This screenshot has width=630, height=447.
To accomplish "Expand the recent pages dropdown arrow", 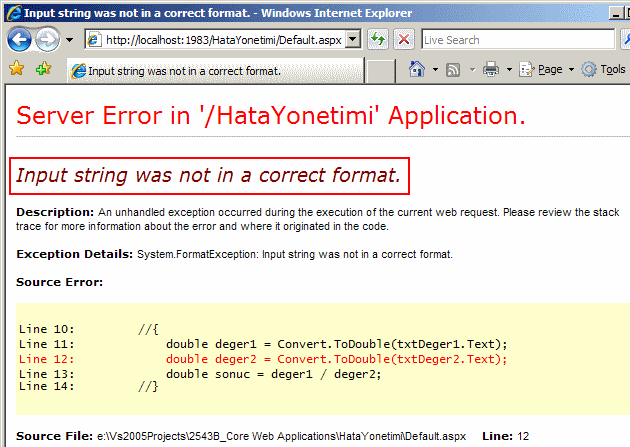I will click(69, 40).
